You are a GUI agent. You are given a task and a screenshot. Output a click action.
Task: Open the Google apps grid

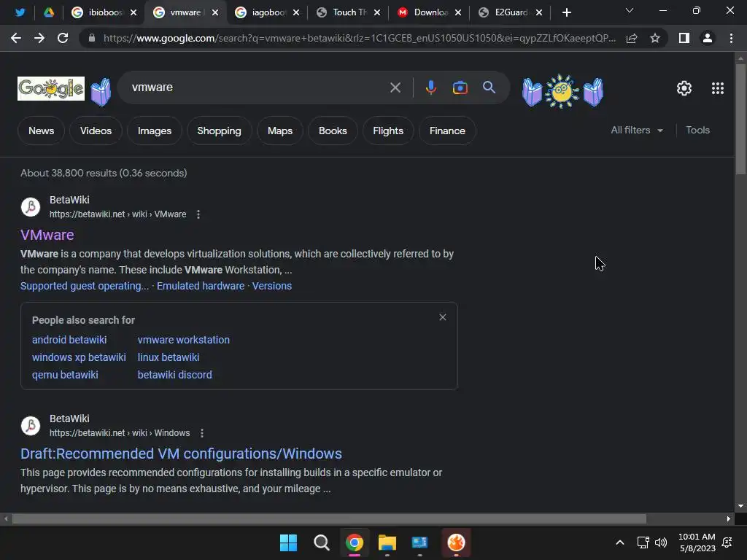click(718, 88)
